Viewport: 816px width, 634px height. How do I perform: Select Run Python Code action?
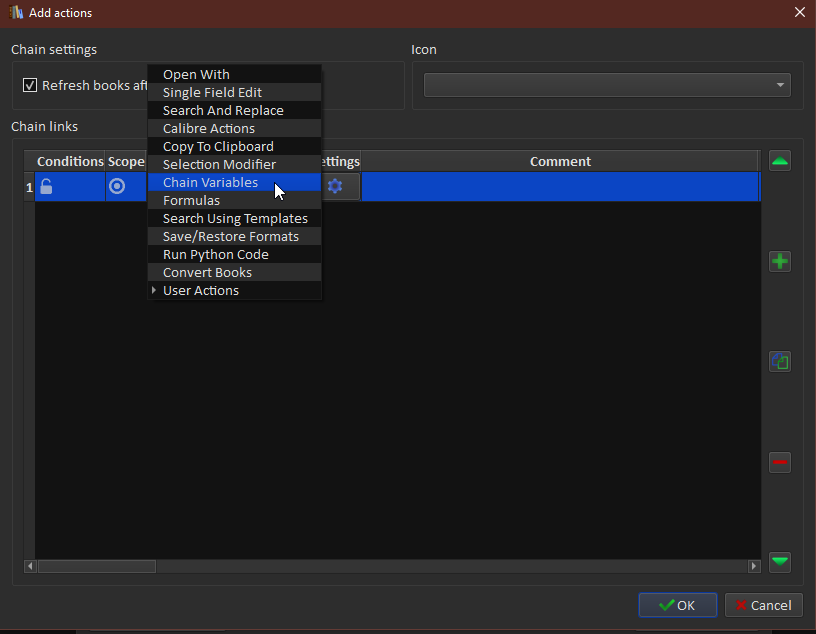tap(234, 255)
